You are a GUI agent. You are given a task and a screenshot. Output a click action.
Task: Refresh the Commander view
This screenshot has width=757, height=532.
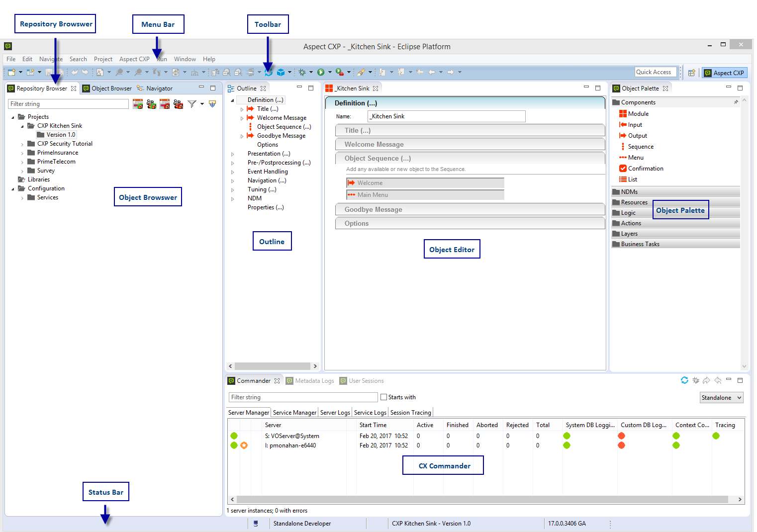point(684,380)
